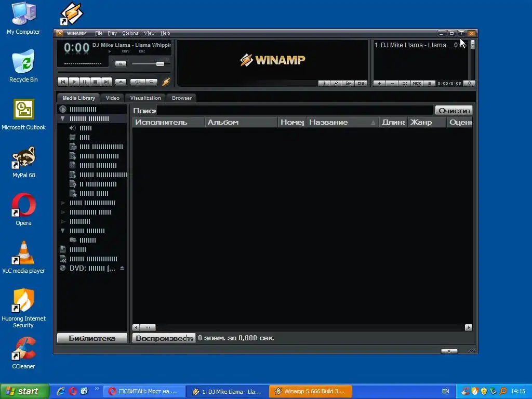The width and height of the screenshot is (532, 399).
Task: Sort by the Название column header
Action: click(x=342, y=122)
